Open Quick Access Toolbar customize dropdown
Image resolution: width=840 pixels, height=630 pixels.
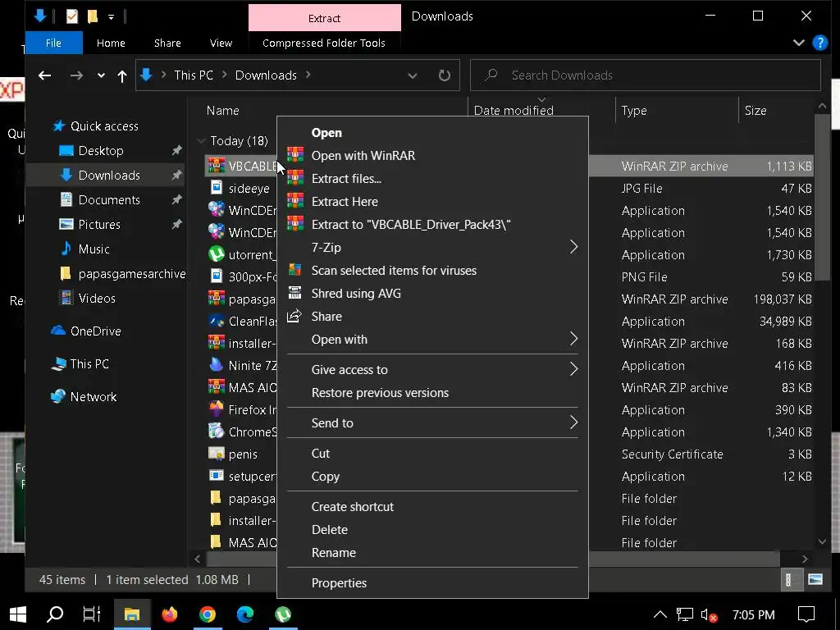(111, 17)
